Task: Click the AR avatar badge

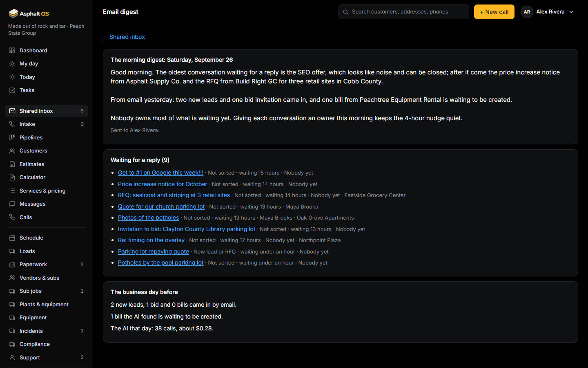Action: (x=527, y=12)
